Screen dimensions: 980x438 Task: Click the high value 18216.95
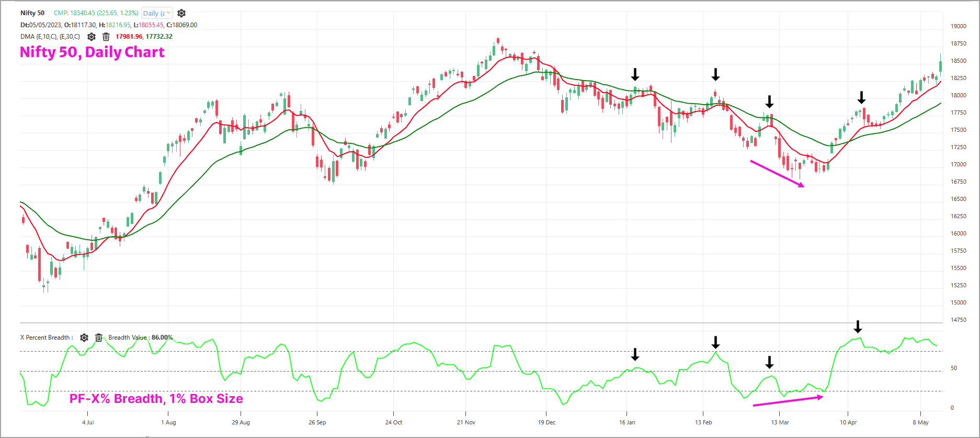click(118, 25)
